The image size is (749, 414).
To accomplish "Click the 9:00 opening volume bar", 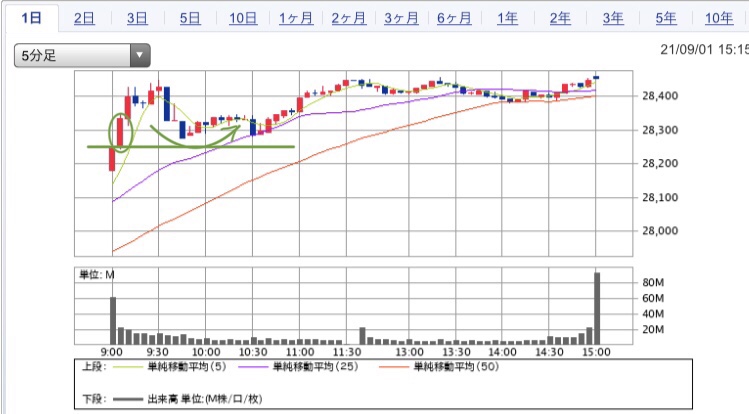I will tap(113, 320).
